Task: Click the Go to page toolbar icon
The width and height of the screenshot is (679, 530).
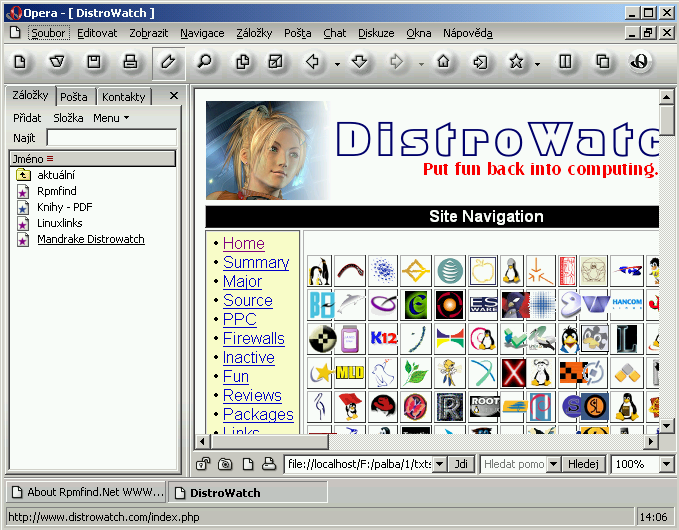Action: (480, 62)
